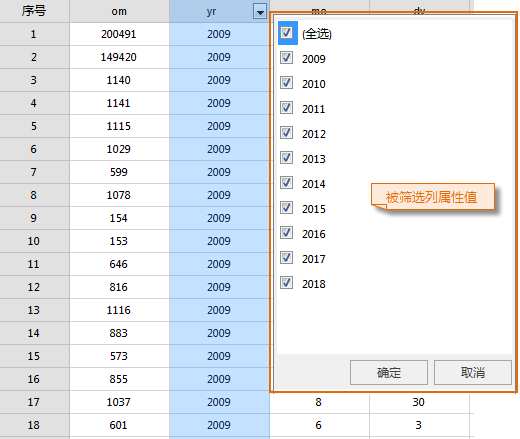520x439 pixels.
Task: Select the yr column header
Action: pos(211,11)
